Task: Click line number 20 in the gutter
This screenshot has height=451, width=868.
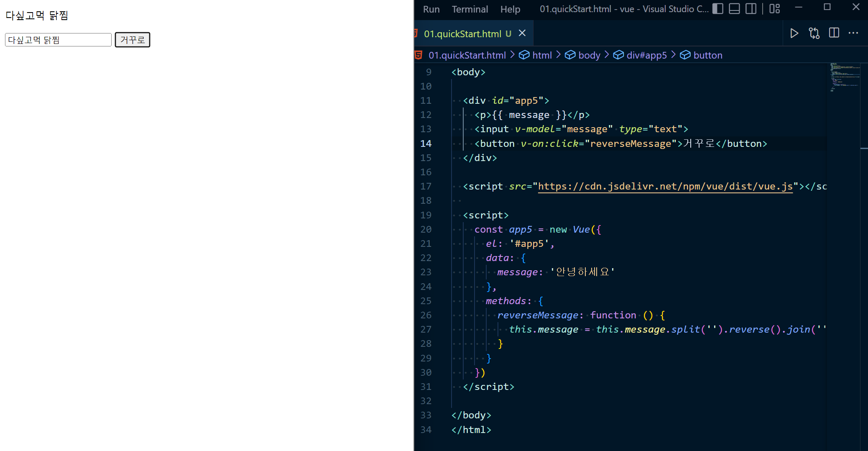Action: coord(426,229)
